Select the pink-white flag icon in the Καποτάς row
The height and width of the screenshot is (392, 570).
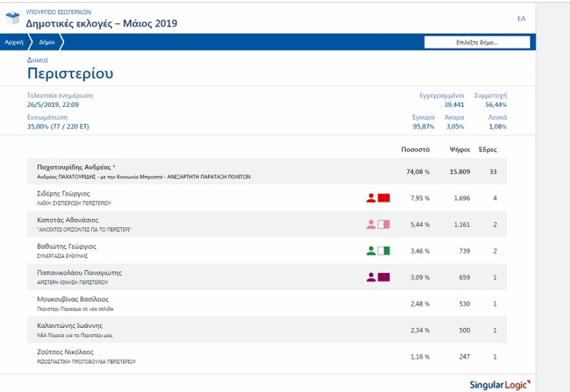point(384,224)
